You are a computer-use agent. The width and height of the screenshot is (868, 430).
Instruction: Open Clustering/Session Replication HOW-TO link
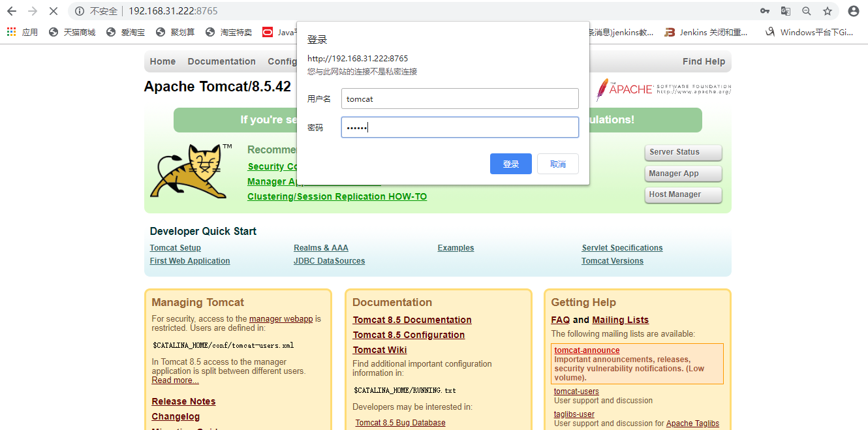pos(337,196)
